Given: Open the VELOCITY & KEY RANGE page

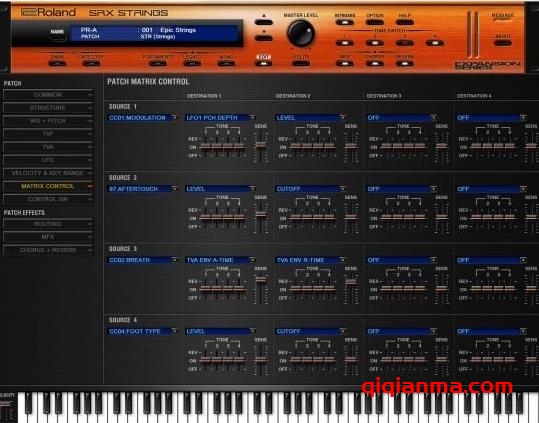Looking at the screenshot, I should [x=48, y=173].
